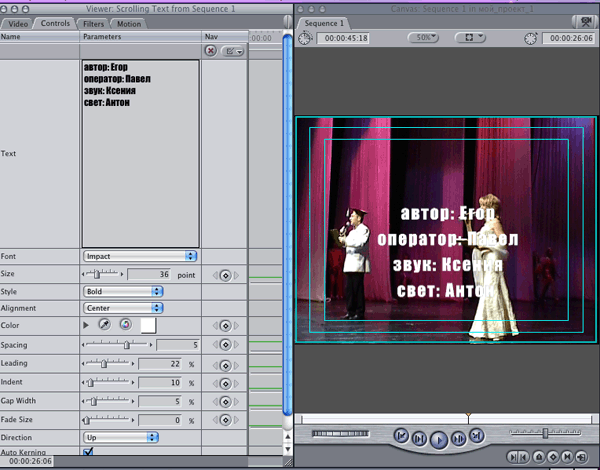Click the Current Timecode clock icon in Canvas

[x=531, y=38]
